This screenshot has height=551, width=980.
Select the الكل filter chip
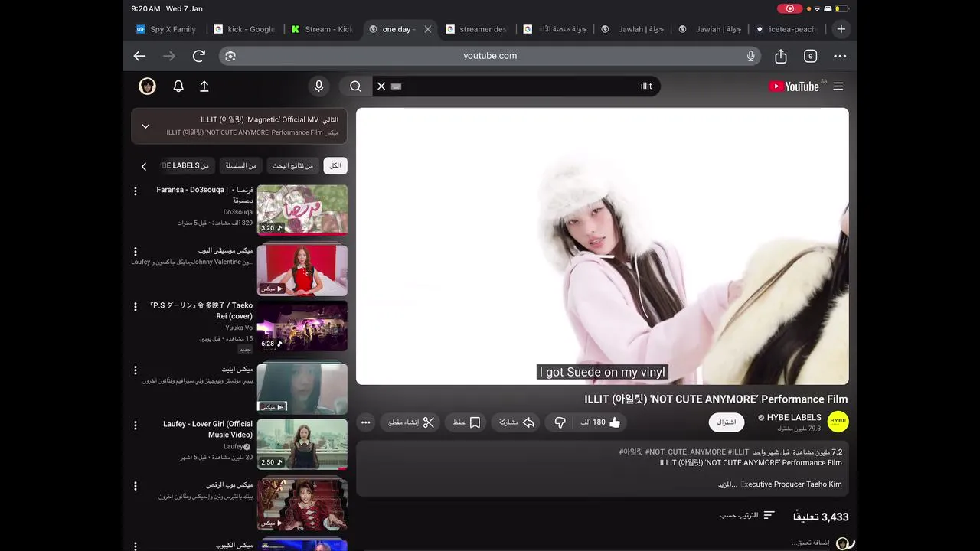(x=335, y=165)
